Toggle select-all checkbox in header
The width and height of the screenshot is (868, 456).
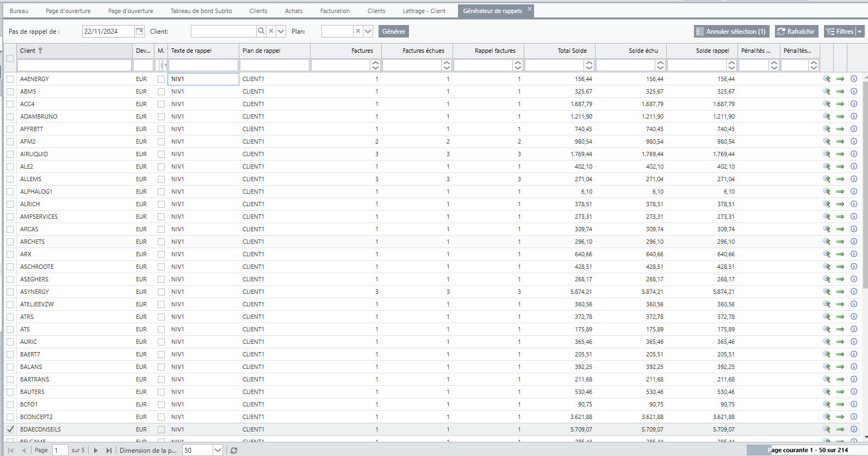coord(10,59)
